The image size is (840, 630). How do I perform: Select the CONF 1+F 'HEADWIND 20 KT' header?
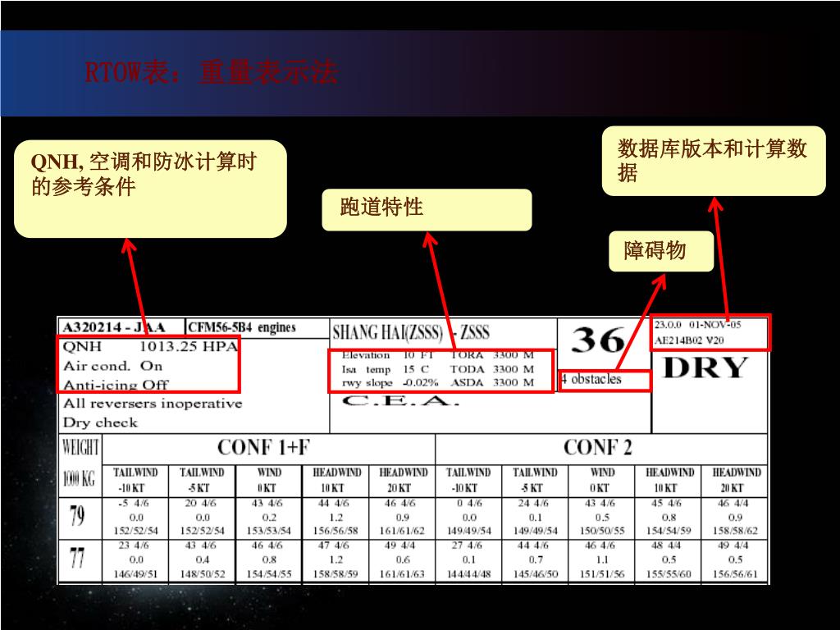pyautogui.click(x=403, y=480)
